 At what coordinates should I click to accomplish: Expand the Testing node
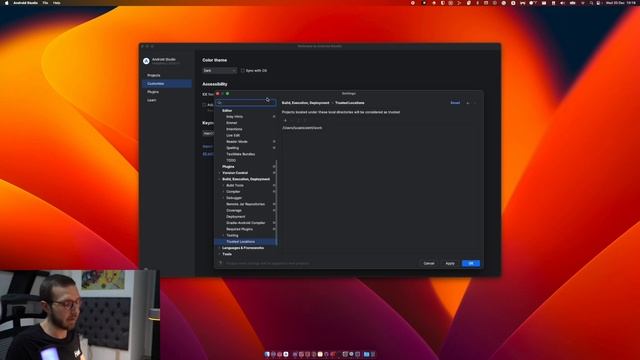coord(223,236)
